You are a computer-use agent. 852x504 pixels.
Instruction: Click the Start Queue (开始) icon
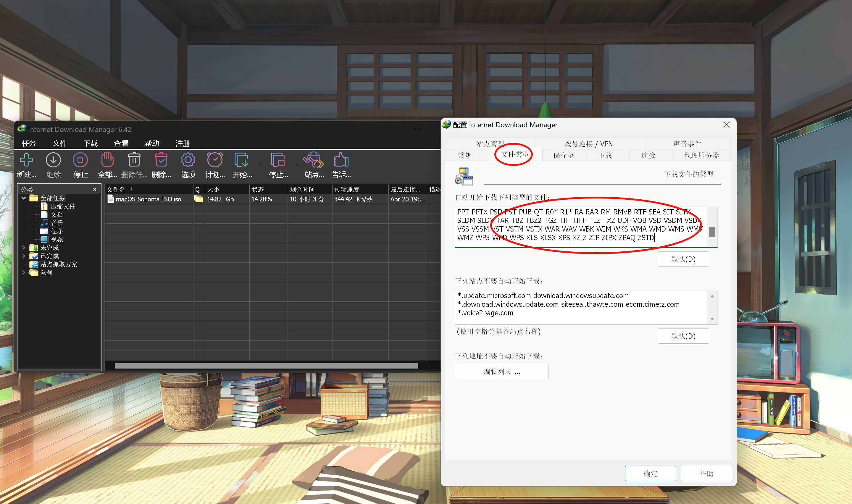click(241, 160)
